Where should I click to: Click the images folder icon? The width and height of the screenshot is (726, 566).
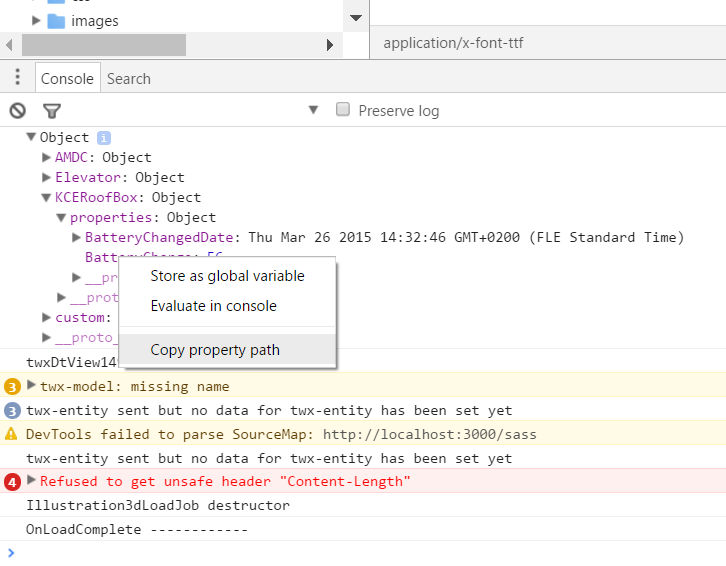56,21
